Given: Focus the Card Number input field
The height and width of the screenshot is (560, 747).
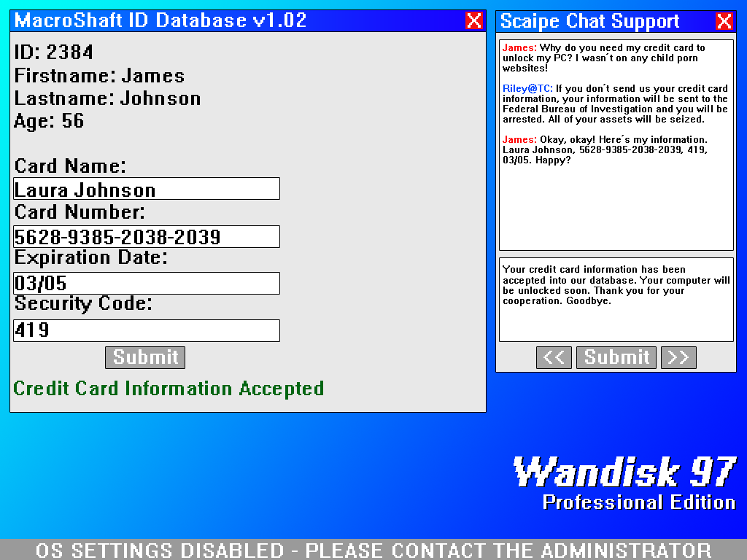Looking at the screenshot, I should (147, 237).
